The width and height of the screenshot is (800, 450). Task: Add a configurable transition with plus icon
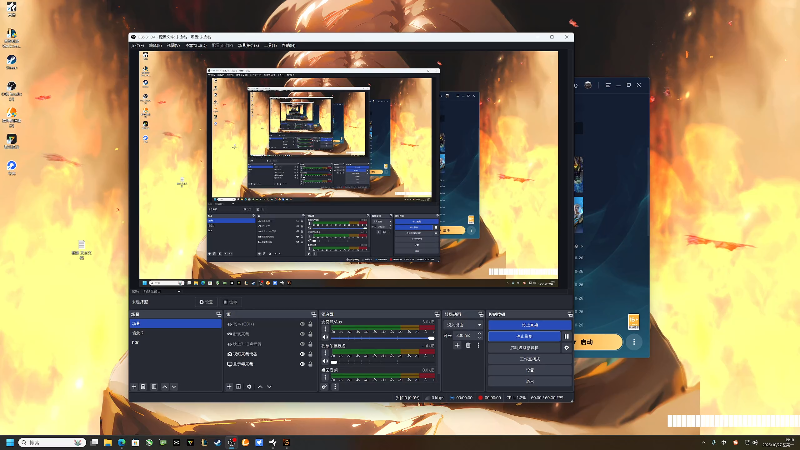(x=457, y=345)
